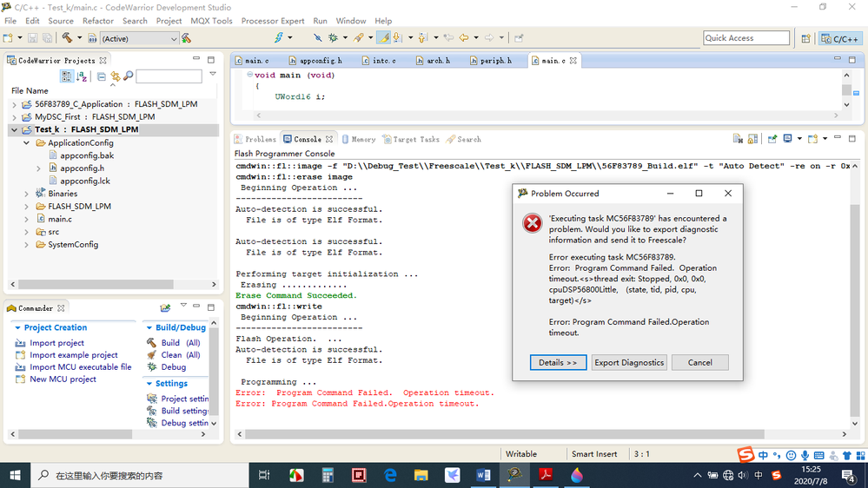Click Sort A-Z icon in Projects panel
The height and width of the screenshot is (488, 868).
(x=82, y=76)
